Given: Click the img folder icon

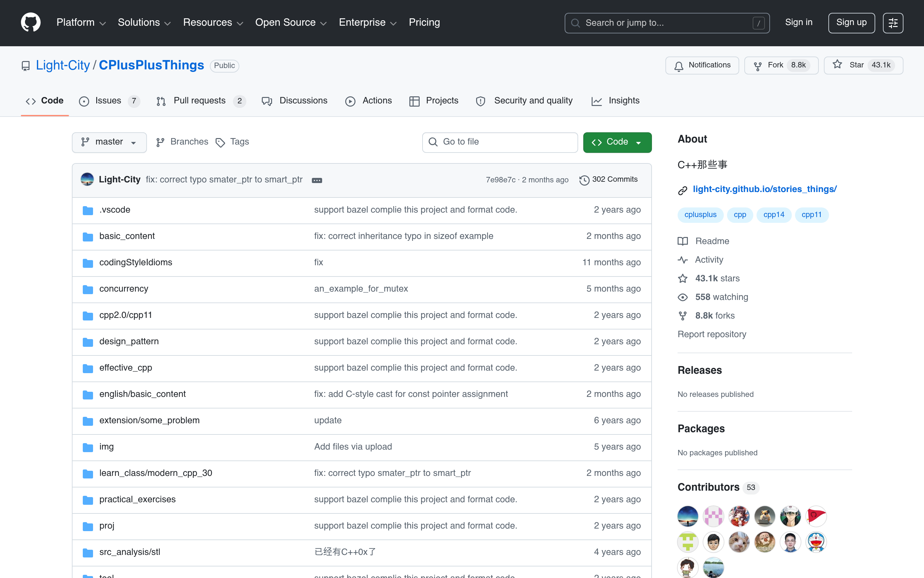Looking at the screenshot, I should pos(88,447).
